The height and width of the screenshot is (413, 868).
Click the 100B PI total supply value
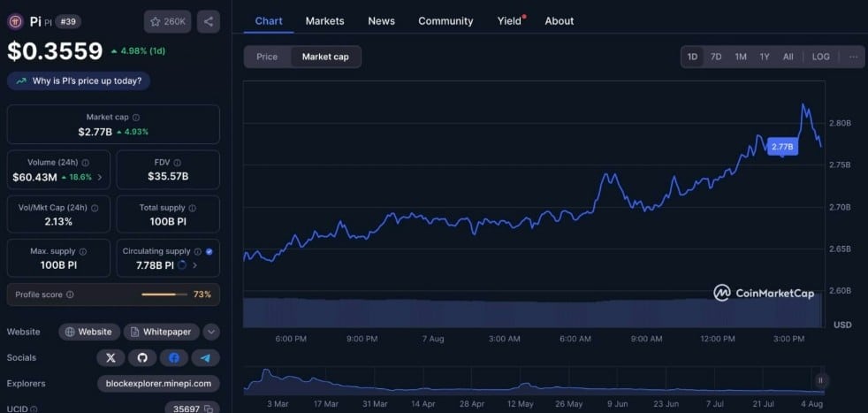(168, 221)
